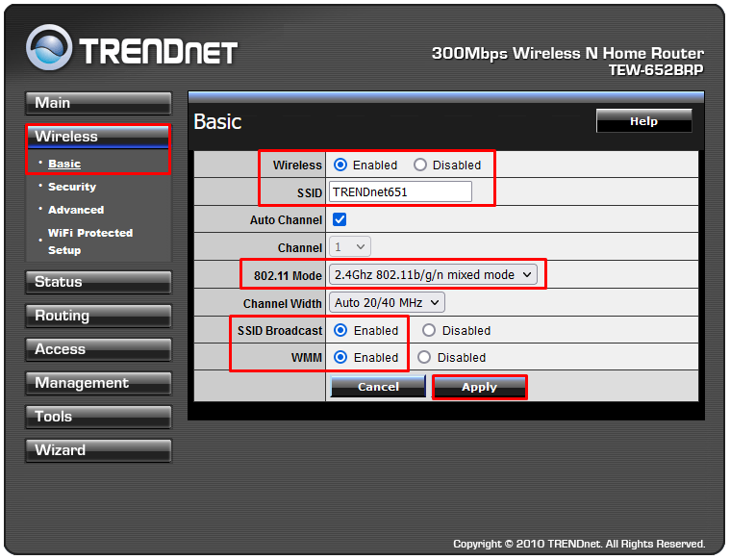Select Disabled radio for Wireless

(420, 165)
